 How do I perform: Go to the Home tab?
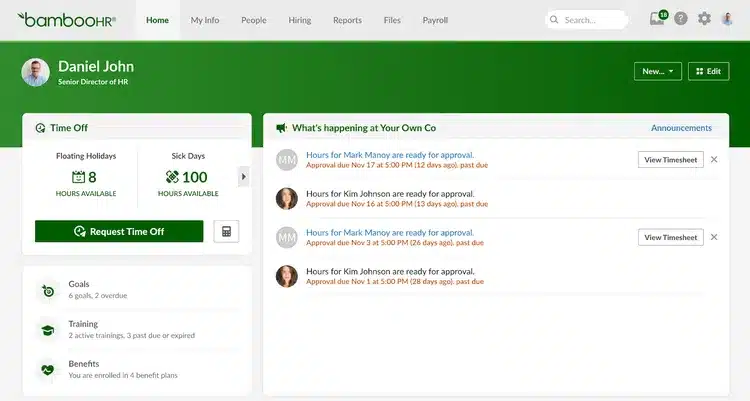(x=157, y=20)
